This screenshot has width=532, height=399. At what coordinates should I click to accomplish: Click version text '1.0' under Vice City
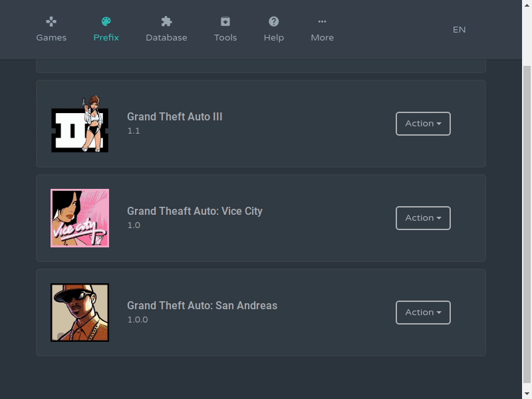click(x=134, y=225)
